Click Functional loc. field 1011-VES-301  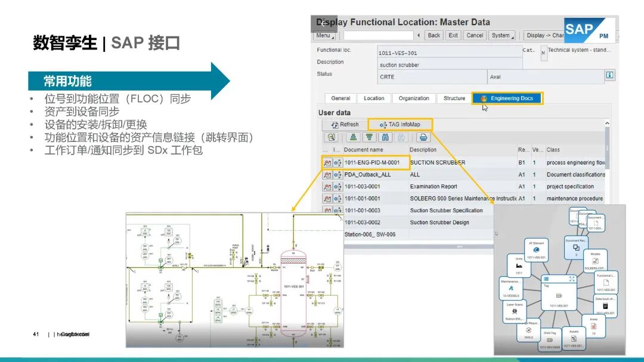(x=450, y=52)
